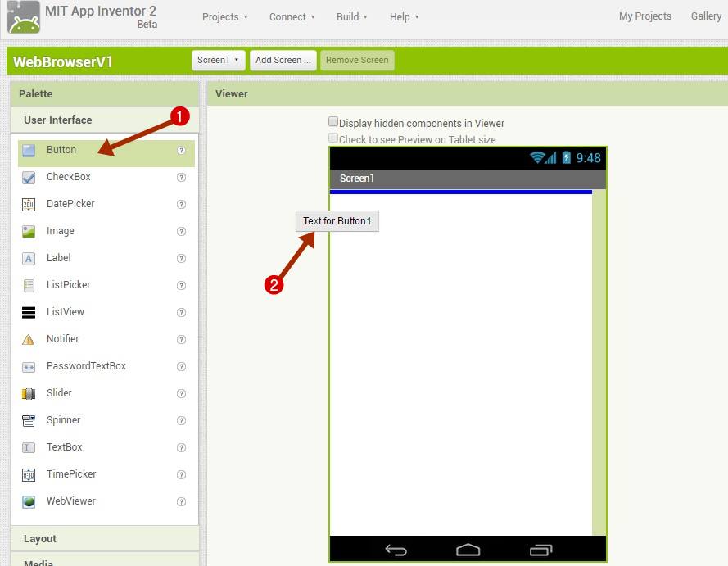Select the Image component icon
This screenshot has height=566, width=728.
(x=29, y=231)
